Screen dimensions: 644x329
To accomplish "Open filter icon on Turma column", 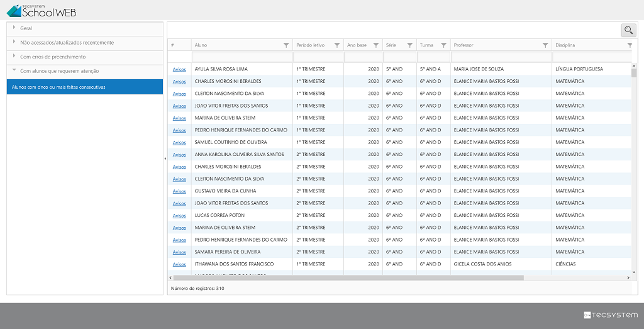I will coord(444,45).
